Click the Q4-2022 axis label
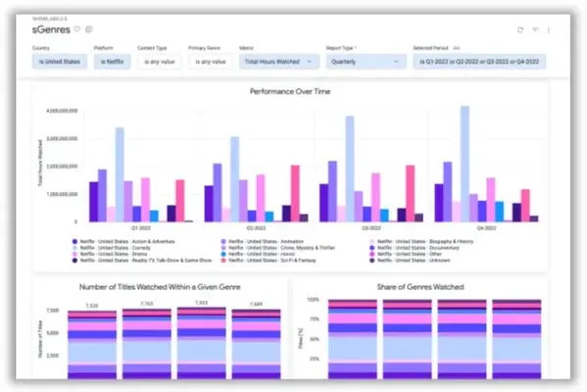 tap(486, 228)
